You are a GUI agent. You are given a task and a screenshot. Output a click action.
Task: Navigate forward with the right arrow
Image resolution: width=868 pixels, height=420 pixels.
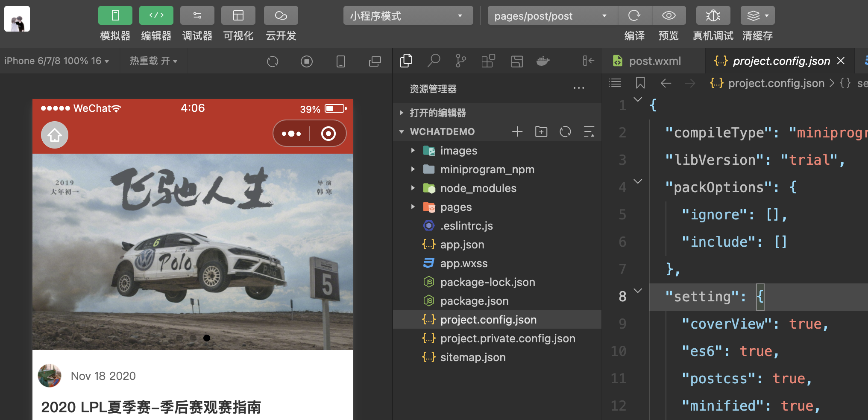coord(690,83)
